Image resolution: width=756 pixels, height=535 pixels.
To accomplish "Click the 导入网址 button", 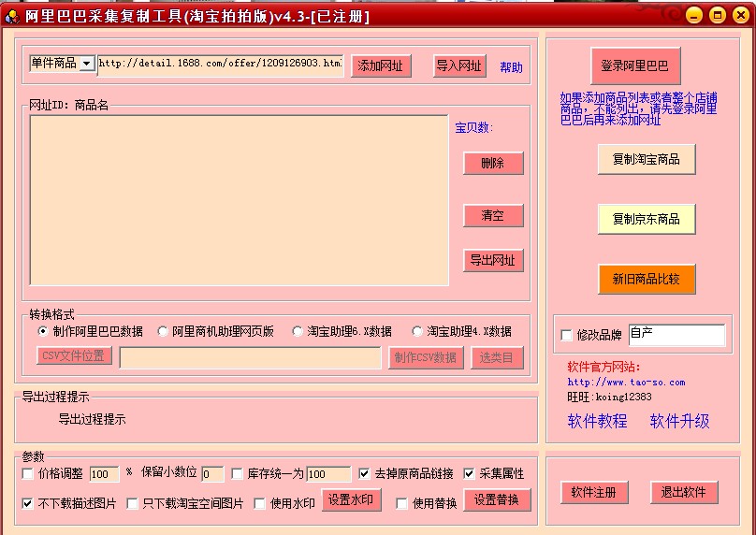I will pos(459,65).
